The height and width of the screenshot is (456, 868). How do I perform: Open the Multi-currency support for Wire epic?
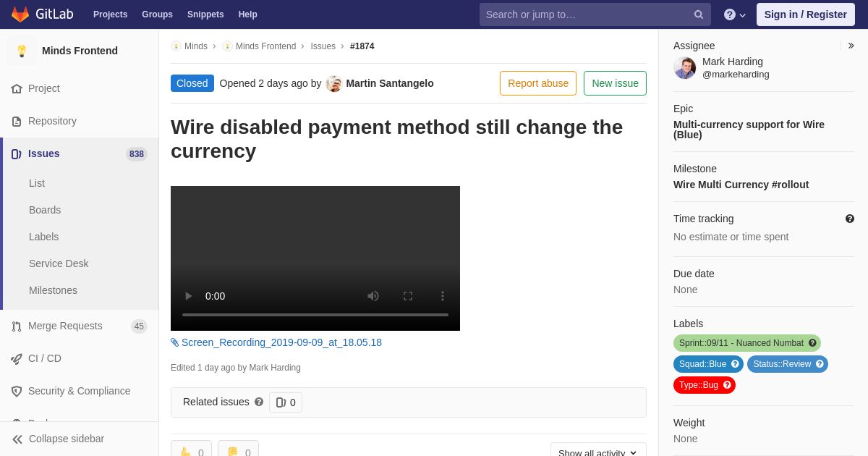click(749, 130)
